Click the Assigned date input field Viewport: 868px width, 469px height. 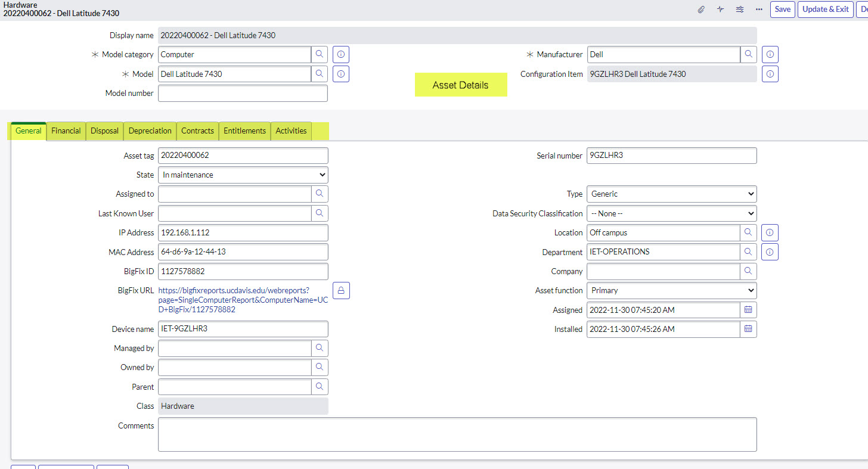point(664,310)
